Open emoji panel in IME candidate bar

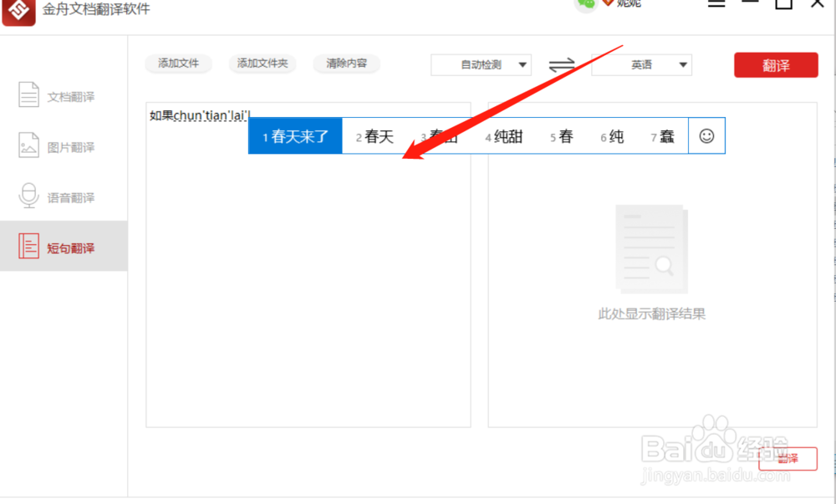pyautogui.click(x=706, y=136)
